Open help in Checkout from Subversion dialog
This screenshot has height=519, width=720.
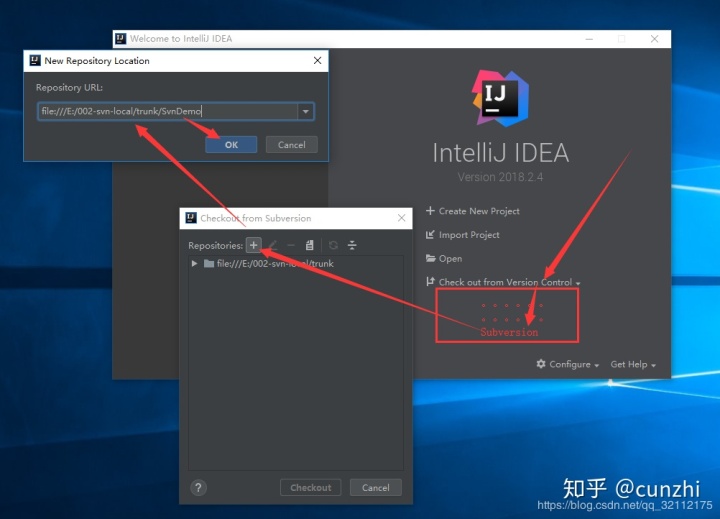pos(198,488)
